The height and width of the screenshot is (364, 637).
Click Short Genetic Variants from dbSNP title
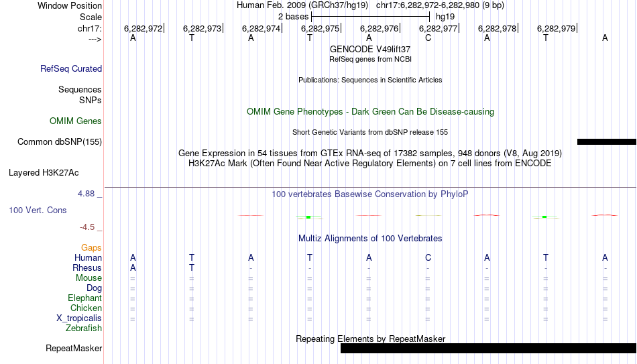(370, 133)
